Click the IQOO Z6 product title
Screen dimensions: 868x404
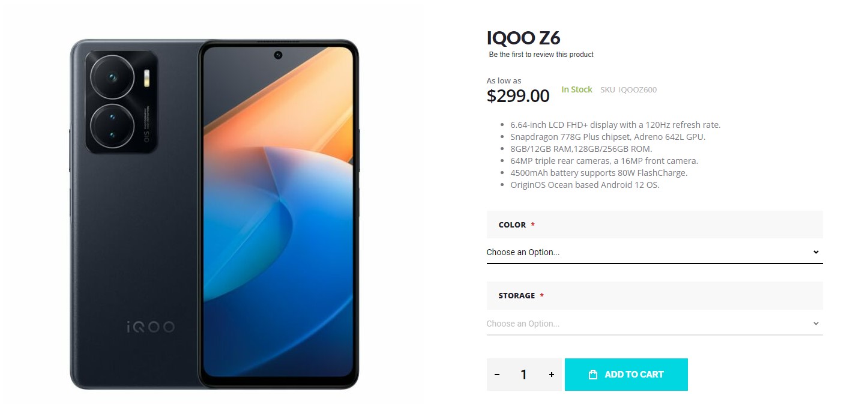click(523, 37)
